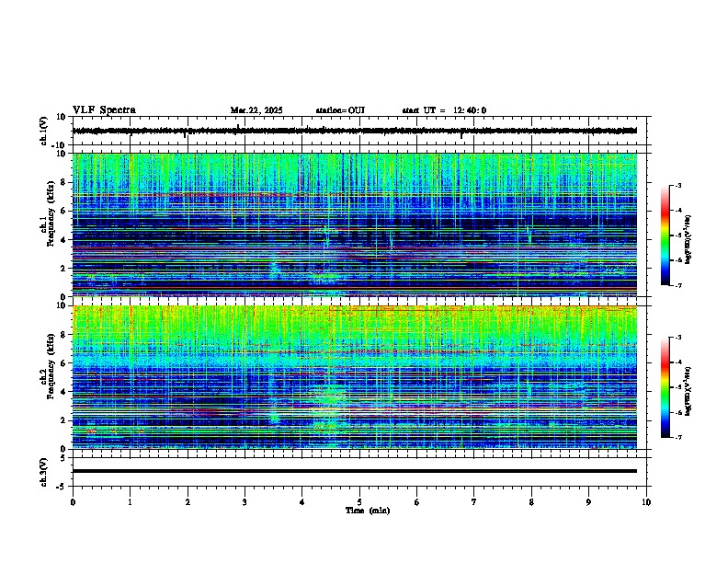The width and height of the screenshot is (728, 563).
Task: Click the ch.1 "Frequency (kHz)" axis label
Action: pyautogui.click(x=51, y=213)
